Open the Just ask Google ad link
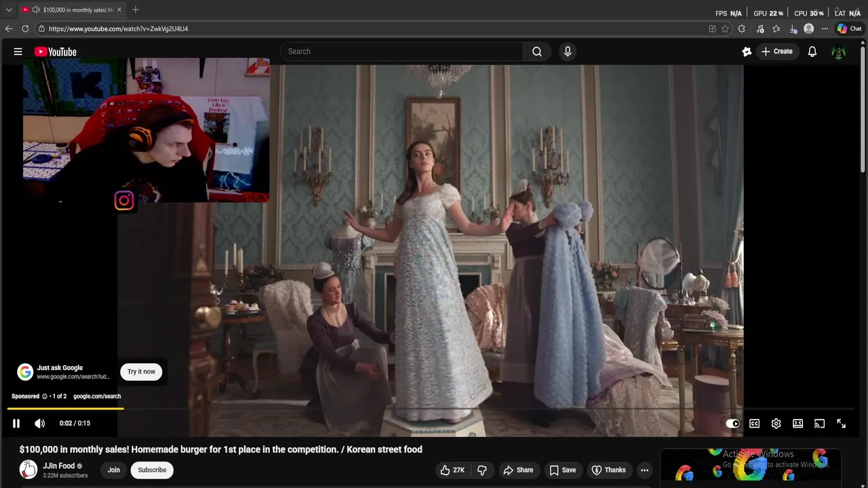868x488 pixels. [60, 367]
